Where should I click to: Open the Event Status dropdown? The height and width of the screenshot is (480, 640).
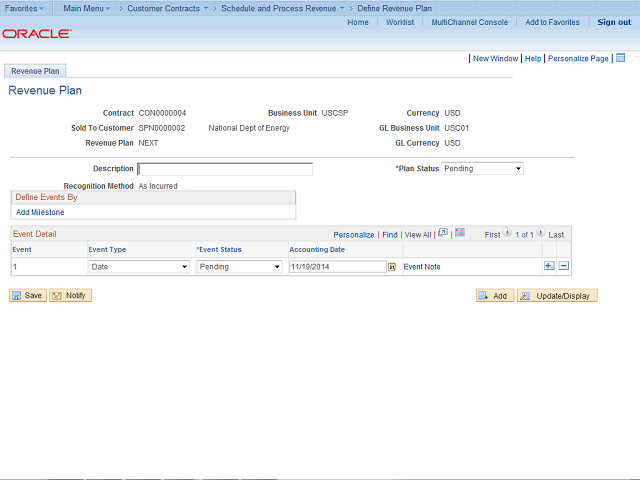pos(239,267)
